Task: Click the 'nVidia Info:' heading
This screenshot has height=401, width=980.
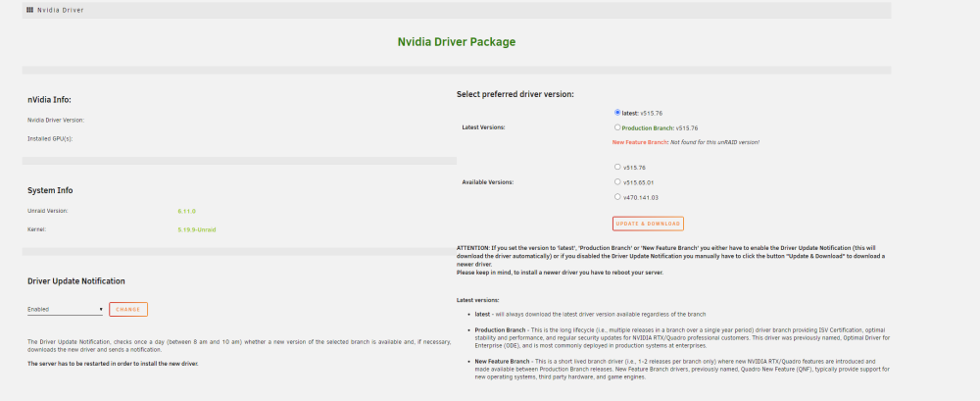Action: point(49,99)
